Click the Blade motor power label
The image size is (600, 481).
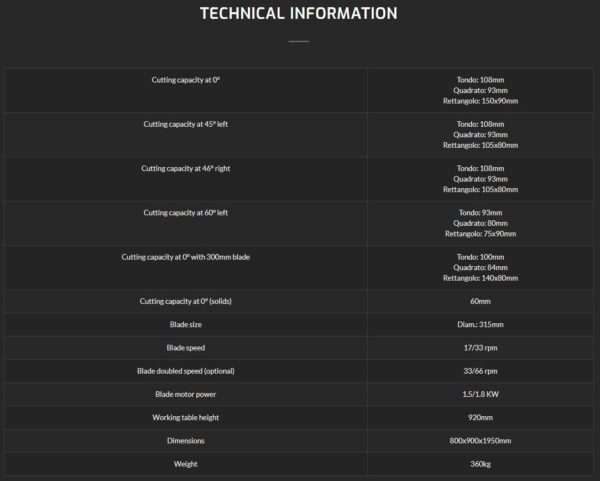[x=186, y=394]
